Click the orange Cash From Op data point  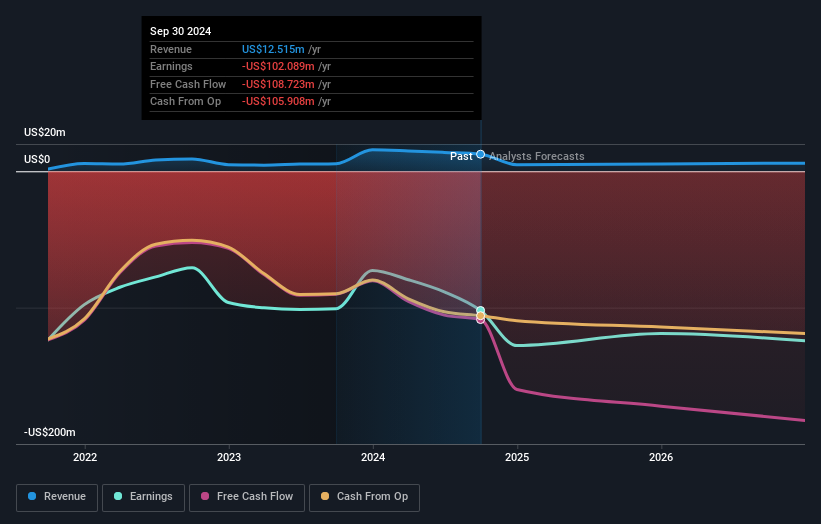pyautogui.click(x=481, y=316)
